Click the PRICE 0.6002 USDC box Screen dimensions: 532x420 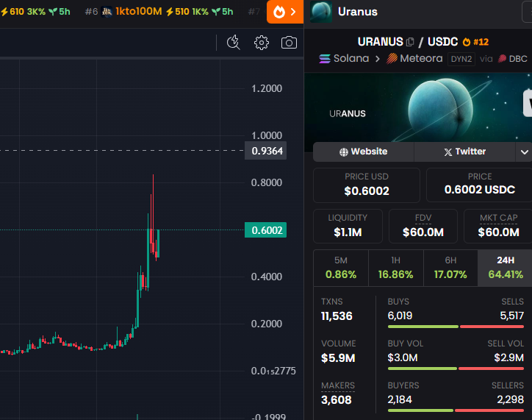tap(479, 185)
